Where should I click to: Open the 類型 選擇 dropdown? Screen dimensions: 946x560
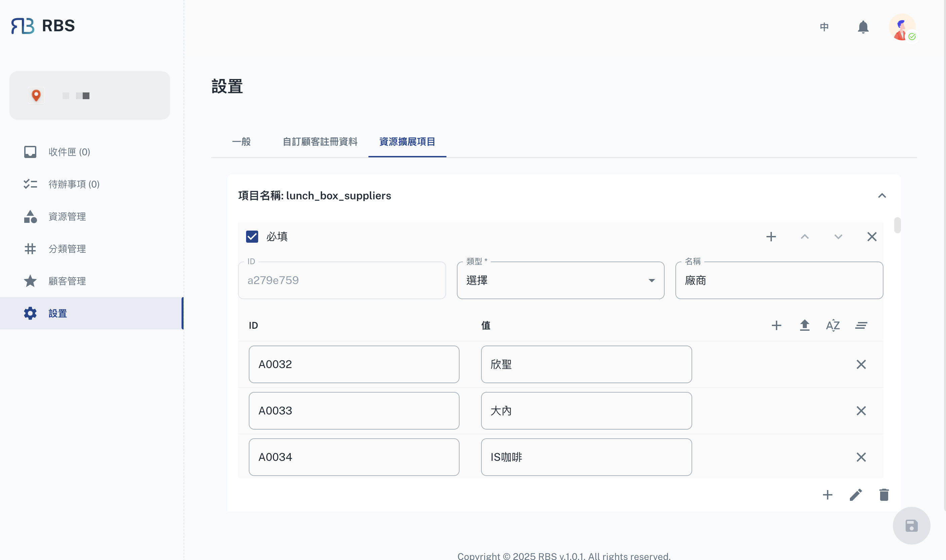(560, 280)
